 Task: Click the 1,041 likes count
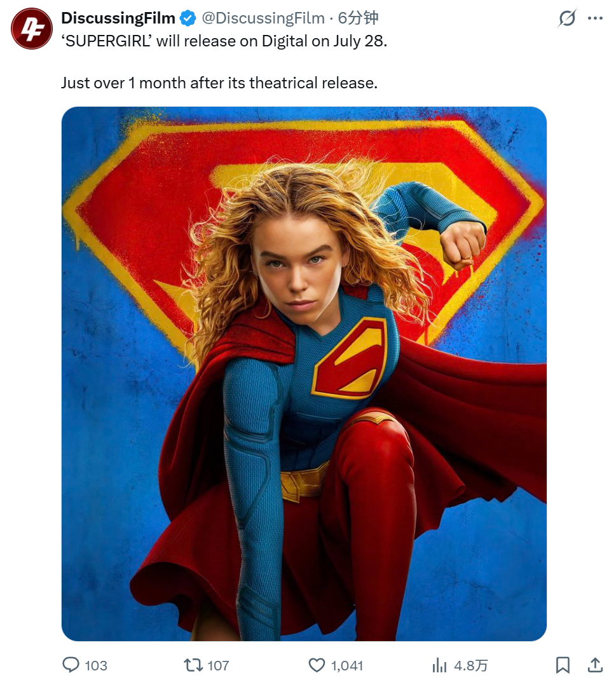coord(346,665)
